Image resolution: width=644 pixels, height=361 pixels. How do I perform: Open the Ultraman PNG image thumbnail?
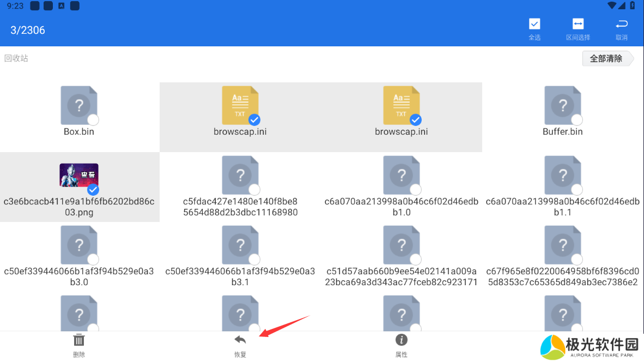(x=78, y=175)
